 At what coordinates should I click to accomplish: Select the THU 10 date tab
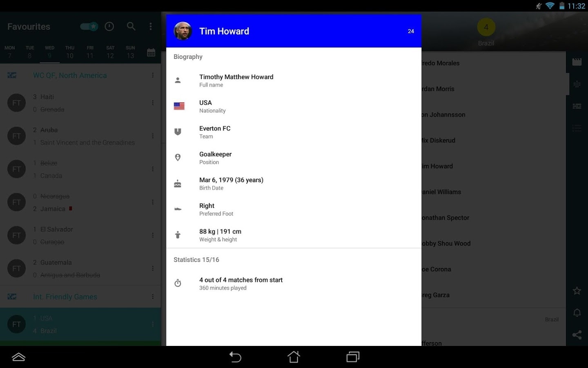click(70, 52)
